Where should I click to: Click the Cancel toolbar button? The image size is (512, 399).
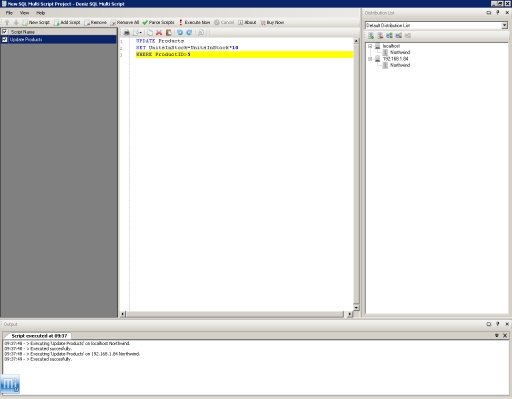224,22
